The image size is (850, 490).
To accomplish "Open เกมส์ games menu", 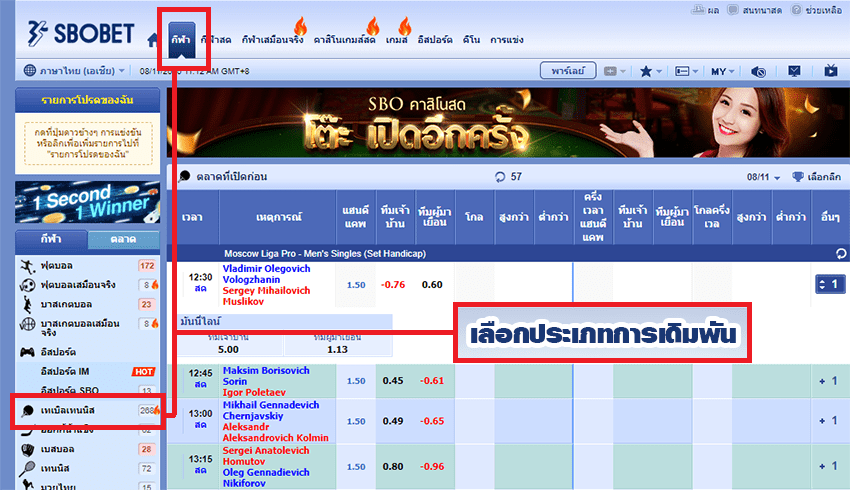I will (396, 40).
